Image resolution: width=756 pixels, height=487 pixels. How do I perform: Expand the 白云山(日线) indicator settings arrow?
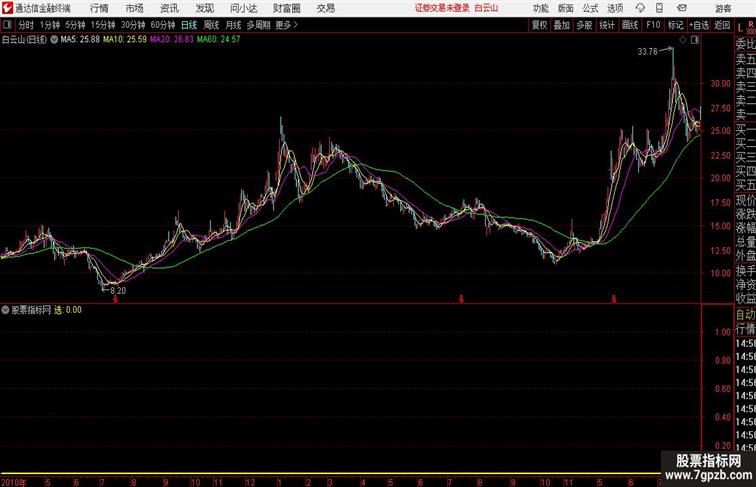tap(54, 40)
